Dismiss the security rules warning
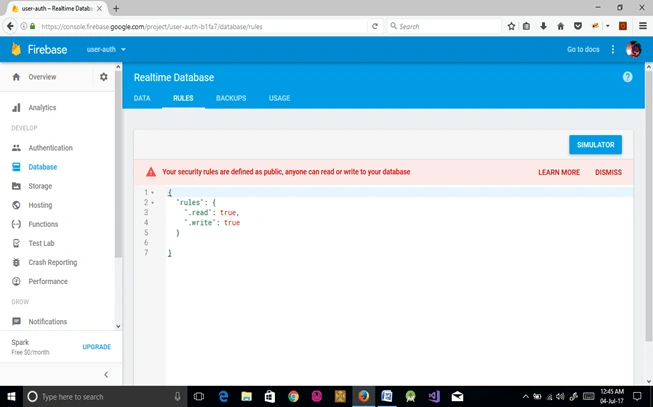 (x=608, y=172)
